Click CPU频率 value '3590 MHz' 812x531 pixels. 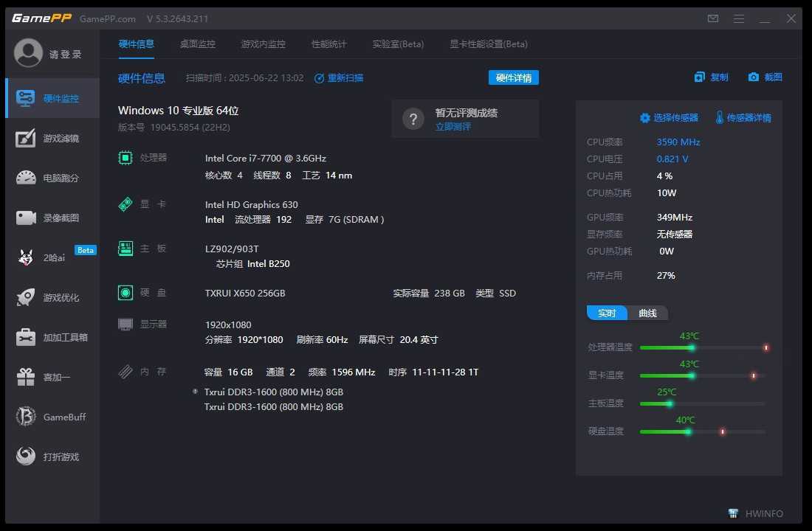pyautogui.click(x=678, y=142)
